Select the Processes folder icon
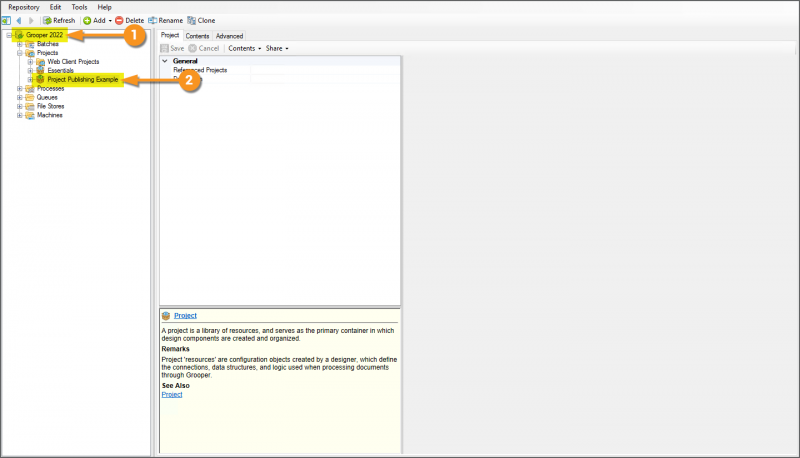Screen dimensions: 800x458 [x=30, y=89]
